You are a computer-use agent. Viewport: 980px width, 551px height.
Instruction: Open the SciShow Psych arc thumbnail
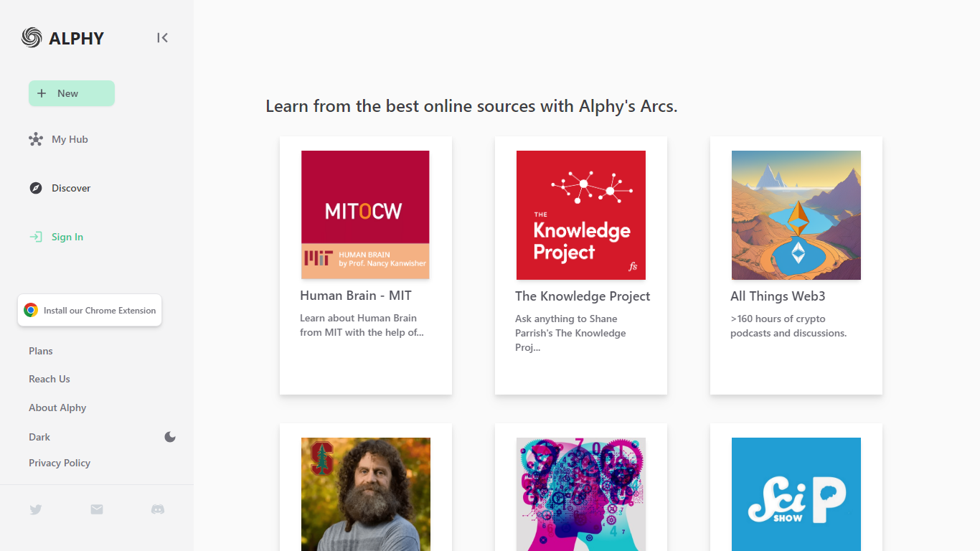click(x=796, y=494)
